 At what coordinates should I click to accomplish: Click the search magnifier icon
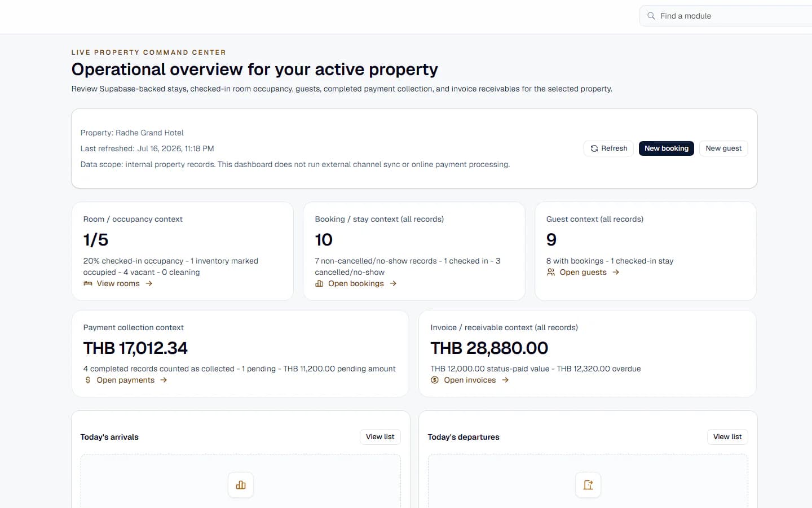tap(651, 16)
